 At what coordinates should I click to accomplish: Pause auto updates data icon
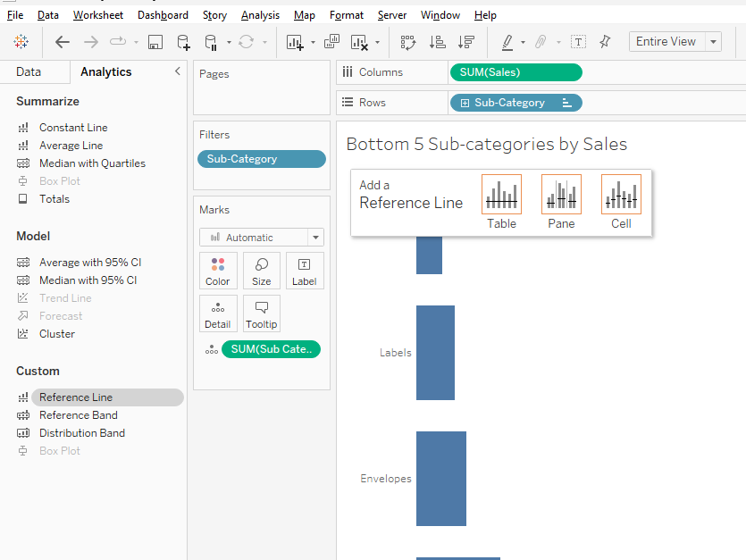(x=211, y=42)
